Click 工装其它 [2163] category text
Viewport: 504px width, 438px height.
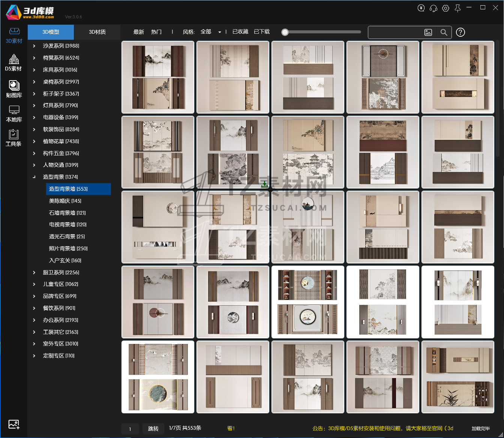click(61, 332)
